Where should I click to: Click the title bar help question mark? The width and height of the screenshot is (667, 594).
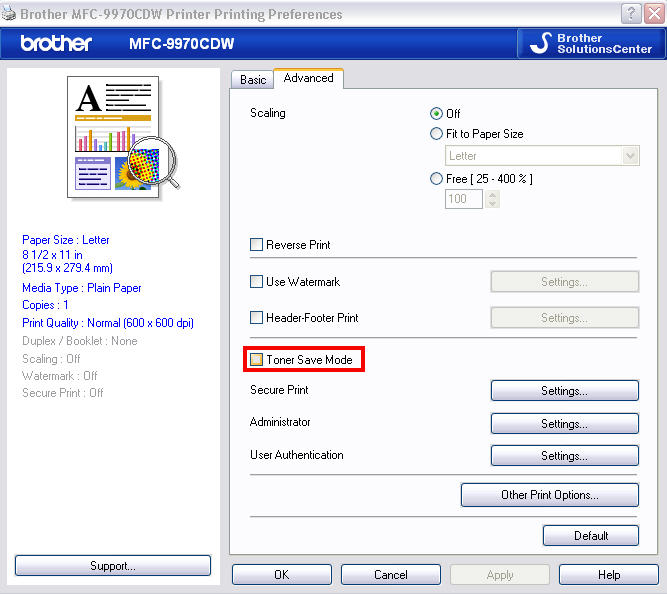pyautogui.click(x=631, y=14)
